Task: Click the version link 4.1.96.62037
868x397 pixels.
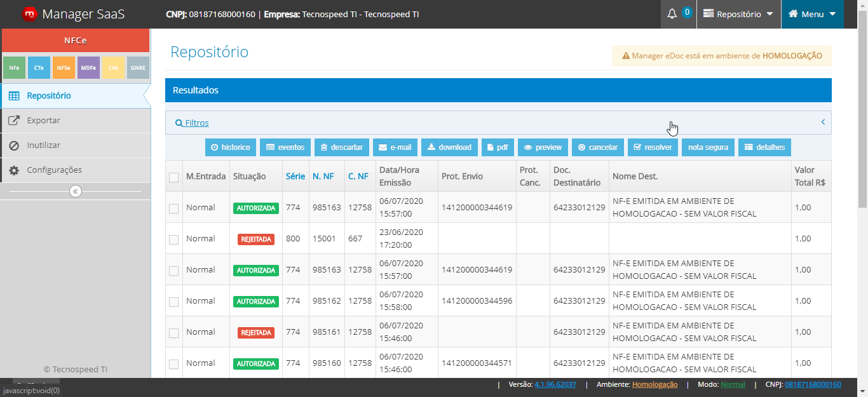Action: click(x=555, y=384)
